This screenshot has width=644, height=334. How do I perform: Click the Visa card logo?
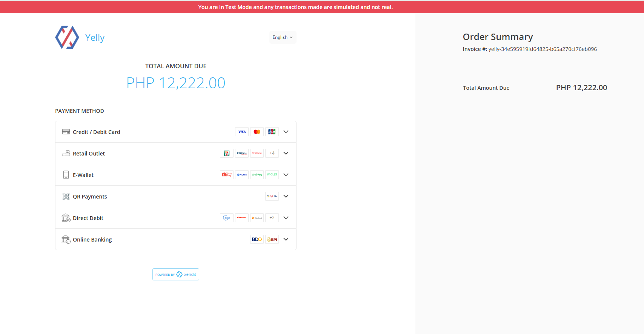[242, 132]
